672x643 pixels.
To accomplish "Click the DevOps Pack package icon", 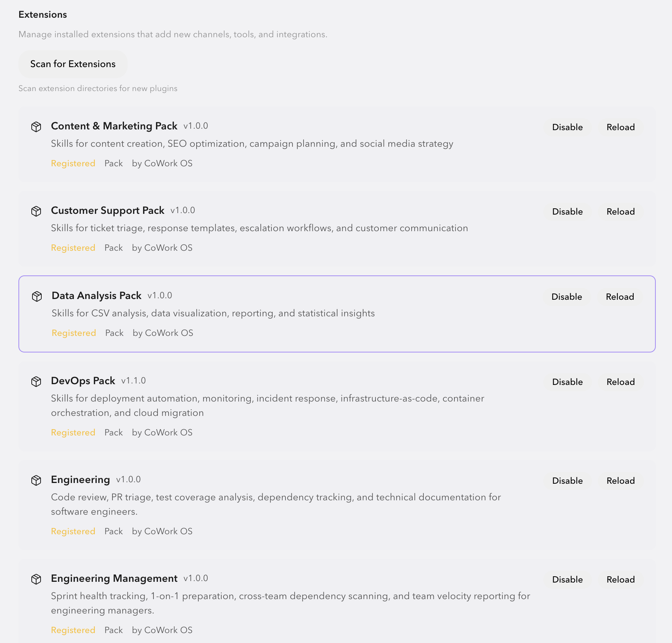I will pos(37,381).
